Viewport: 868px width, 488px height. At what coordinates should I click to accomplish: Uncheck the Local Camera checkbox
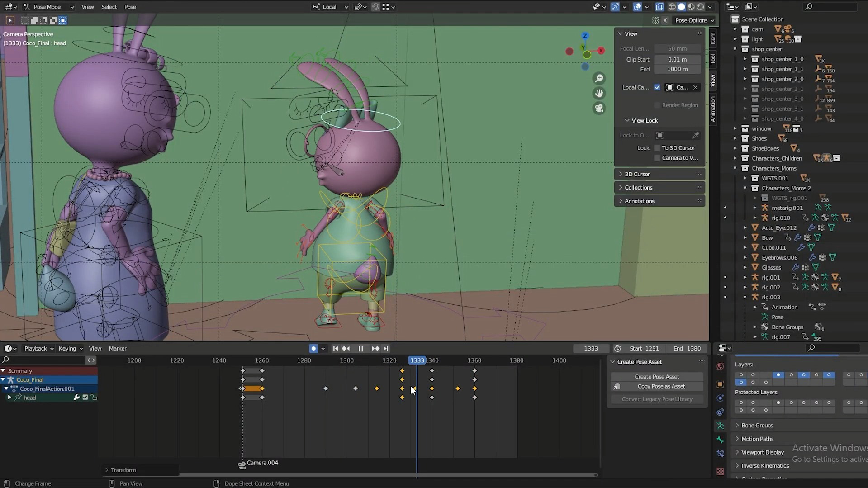click(657, 87)
